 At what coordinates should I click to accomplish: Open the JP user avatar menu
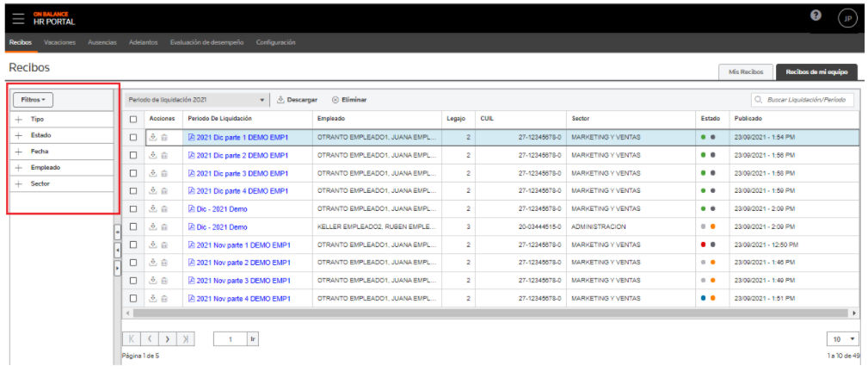pos(847,18)
